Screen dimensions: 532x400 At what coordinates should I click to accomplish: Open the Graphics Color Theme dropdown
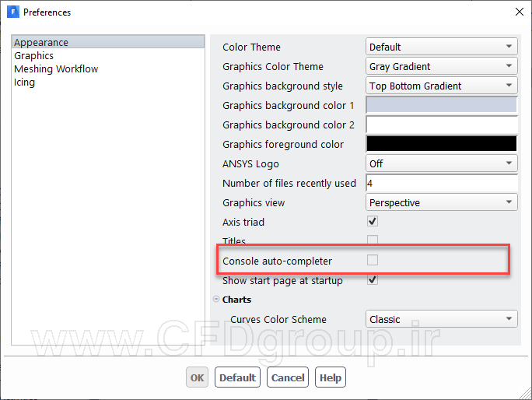coord(442,66)
